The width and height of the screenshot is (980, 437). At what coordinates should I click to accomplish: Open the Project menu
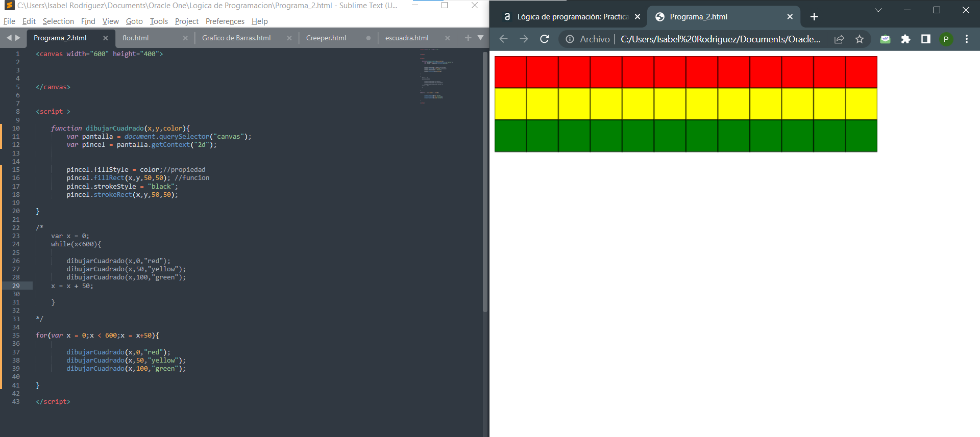[x=187, y=21]
